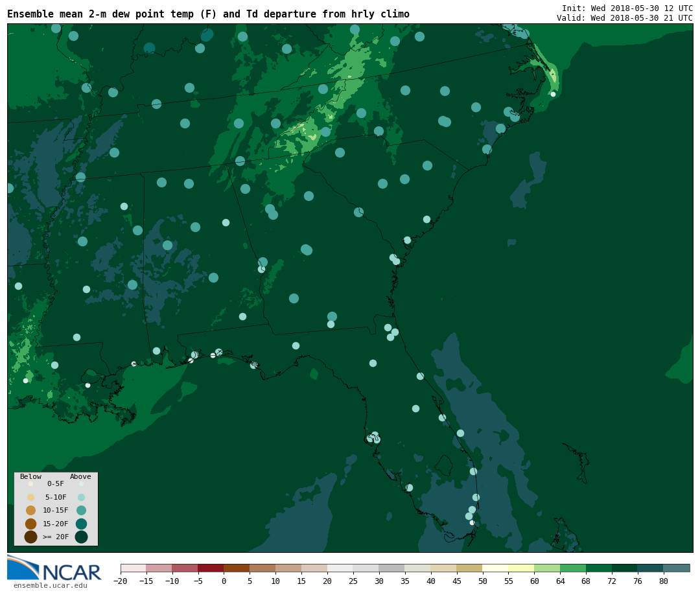Select the dark teal swatch between 76 and 80

coord(651,568)
